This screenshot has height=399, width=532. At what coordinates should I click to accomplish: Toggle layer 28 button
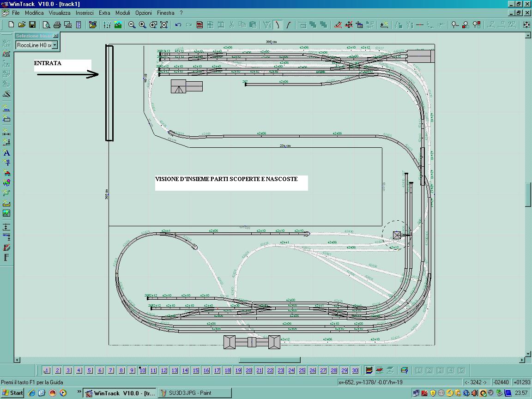(x=334, y=370)
